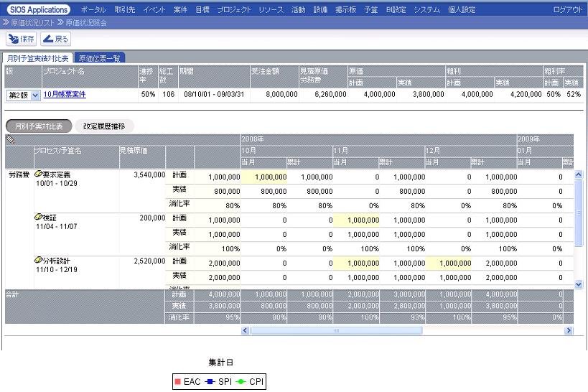Open the 第2版 version dropdown
The height and width of the screenshot is (392, 588).
pyautogui.click(x=23, y=95)
